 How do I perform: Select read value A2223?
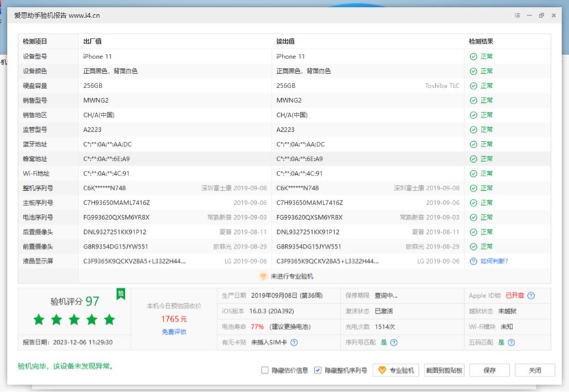click(x=285, y=130)
